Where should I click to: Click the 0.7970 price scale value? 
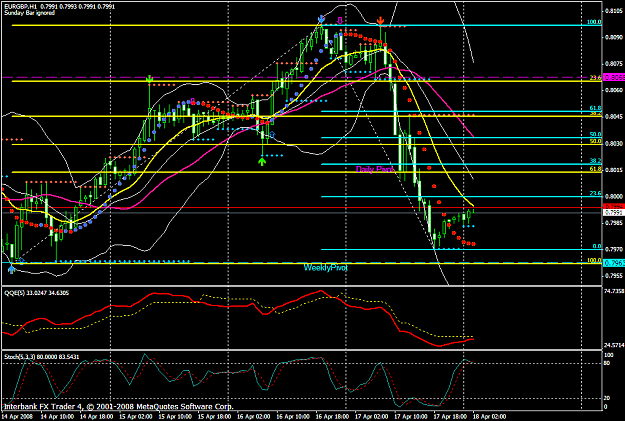(614, 249)
